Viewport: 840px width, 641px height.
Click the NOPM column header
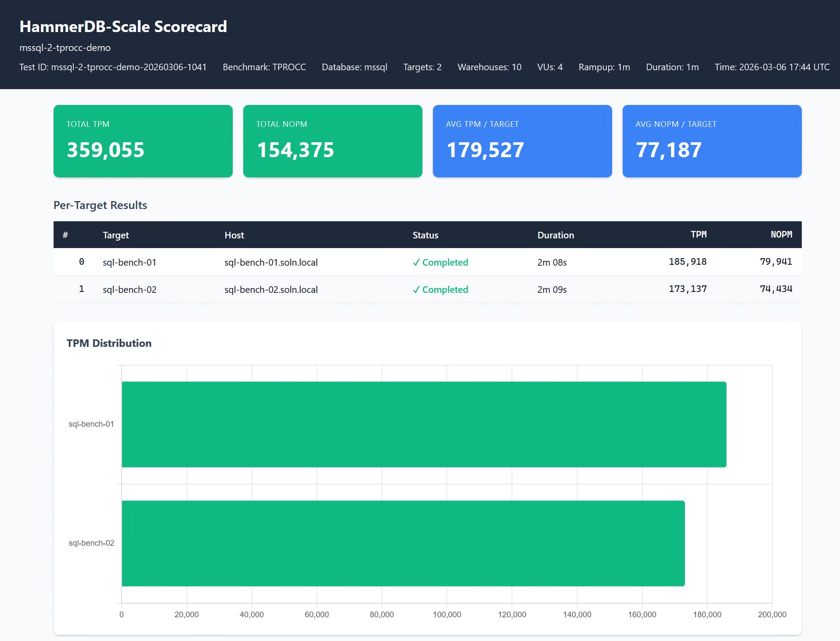pyautogui.click(x=781, y=234)
